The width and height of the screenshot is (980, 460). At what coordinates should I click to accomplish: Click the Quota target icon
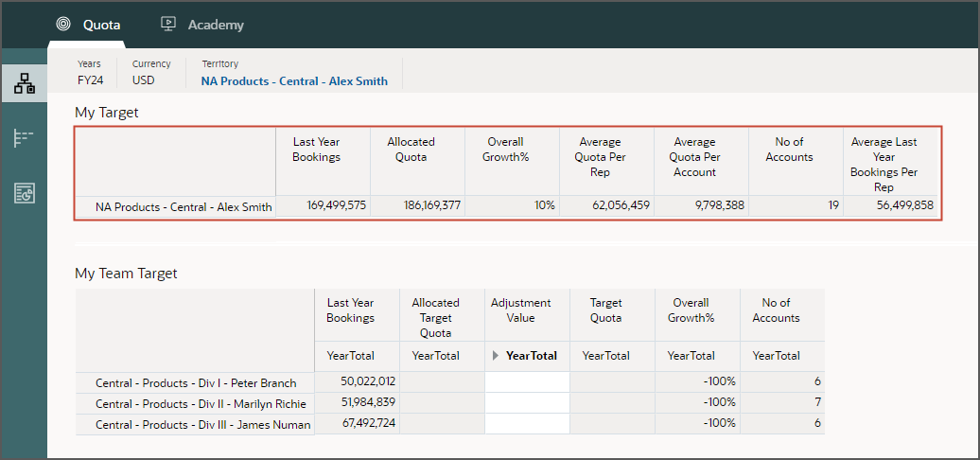pyautogui.click(x=63, y=25)
